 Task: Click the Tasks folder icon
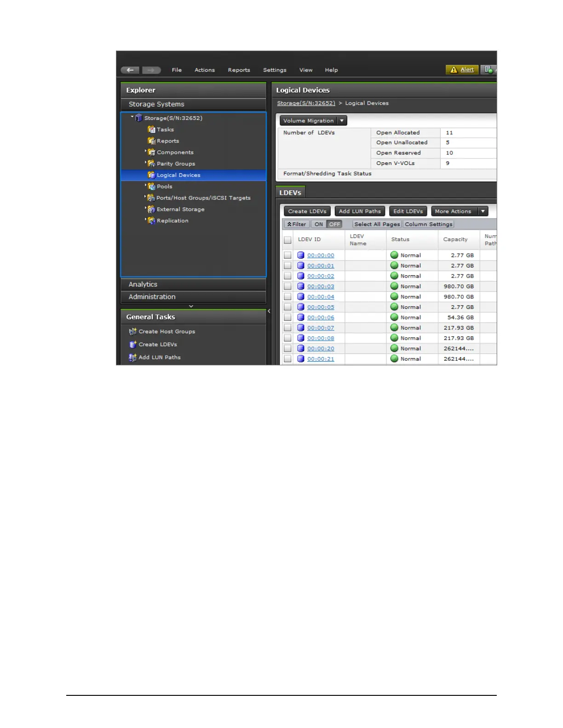[x=151, y=130]
